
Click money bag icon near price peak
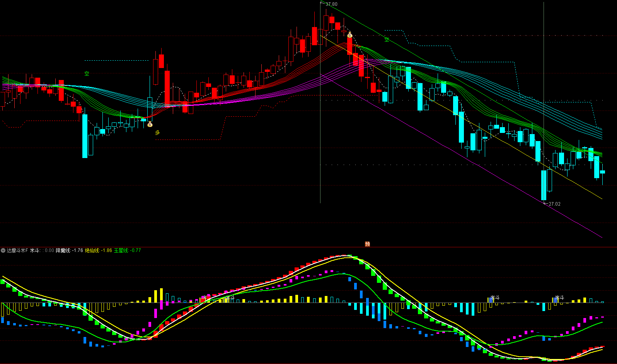349,35
